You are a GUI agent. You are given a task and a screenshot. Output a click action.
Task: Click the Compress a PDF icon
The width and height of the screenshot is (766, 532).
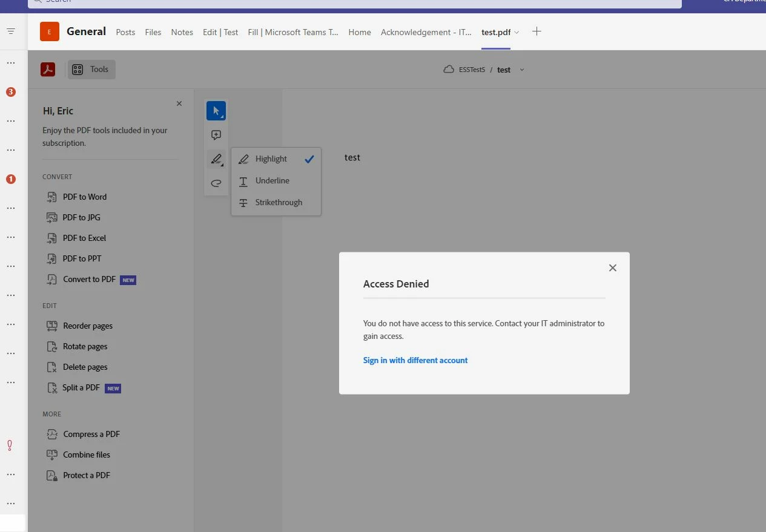(52, 434)
